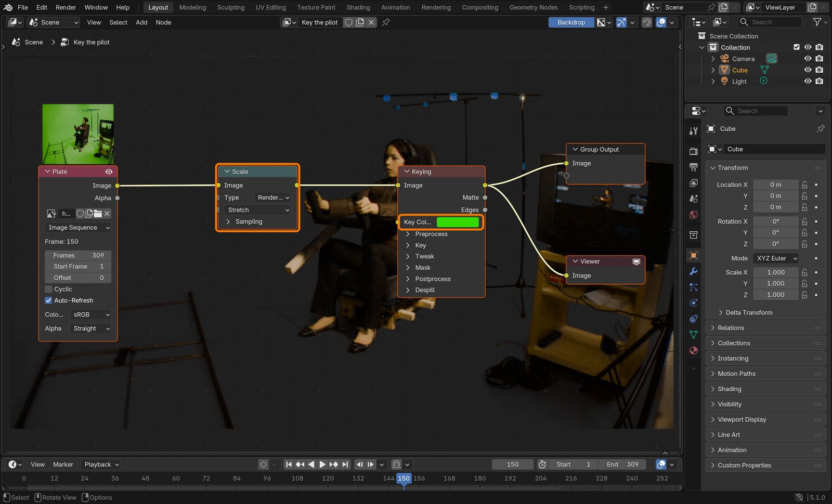Open the sRGB color space dropdown
832x504 pixels.
(90, 314)
